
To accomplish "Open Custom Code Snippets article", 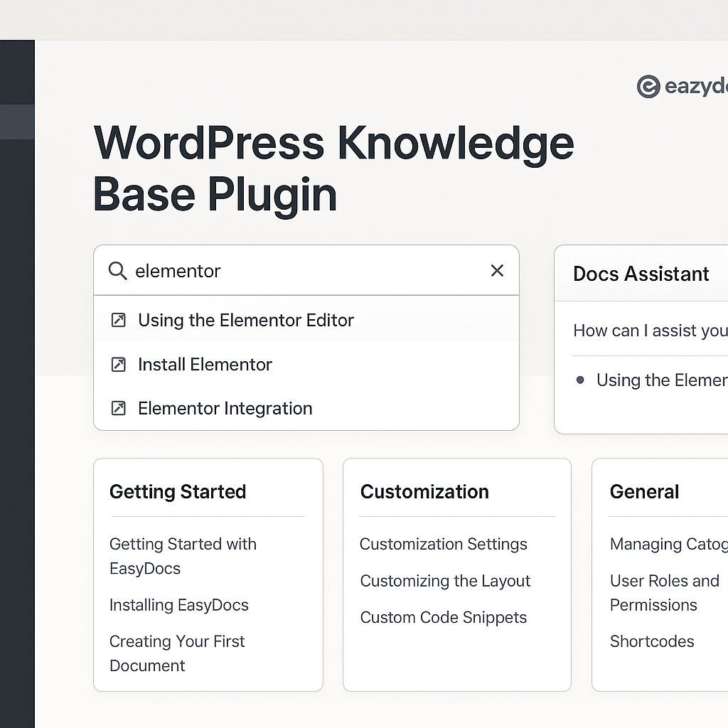I will pos(444,618).
